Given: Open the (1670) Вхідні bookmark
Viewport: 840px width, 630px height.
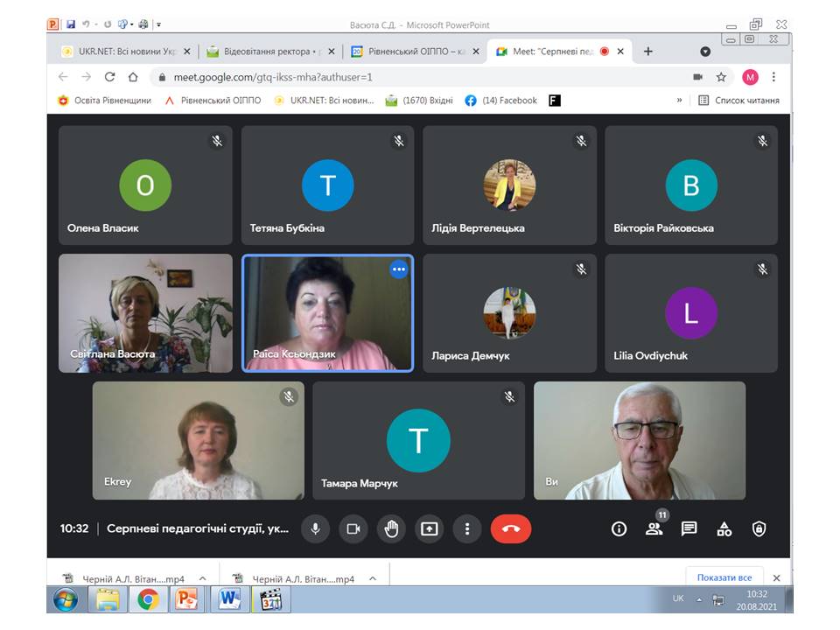Looking at the screenshot, I should tap(419, 101).
